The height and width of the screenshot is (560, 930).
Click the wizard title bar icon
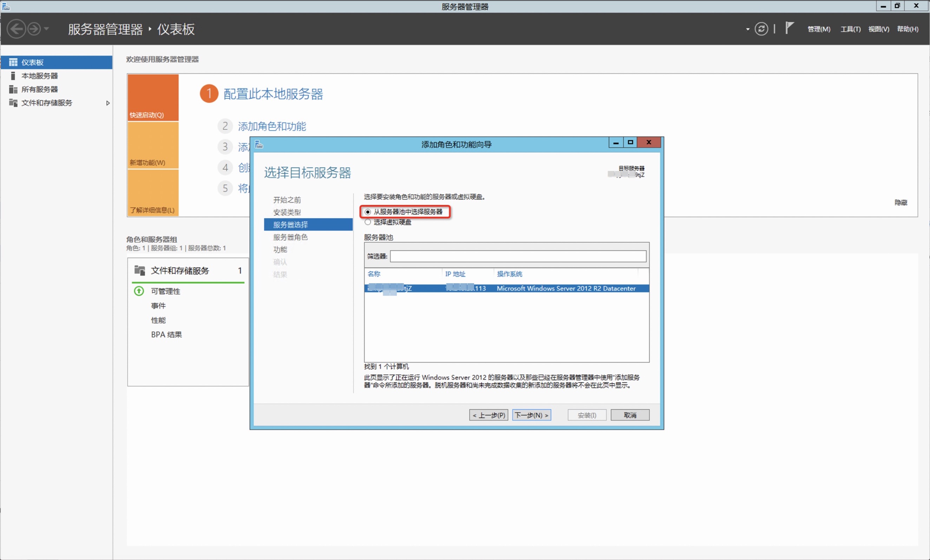pos(259,145)
